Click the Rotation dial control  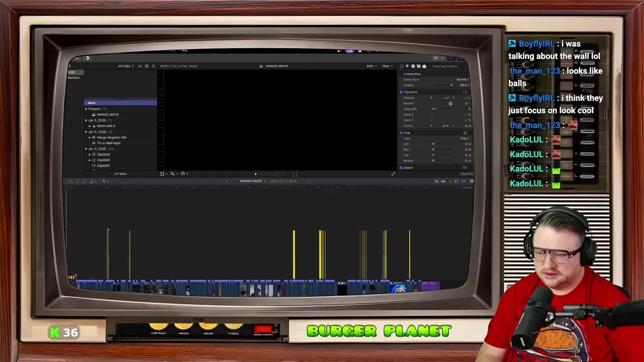pos(450,104)
